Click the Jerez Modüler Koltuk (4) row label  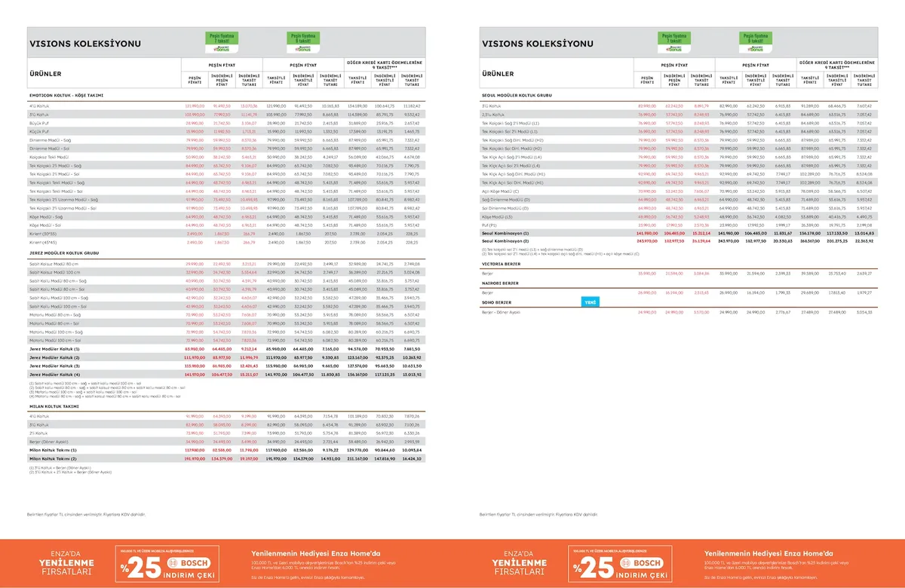click(x=55, y=374)
